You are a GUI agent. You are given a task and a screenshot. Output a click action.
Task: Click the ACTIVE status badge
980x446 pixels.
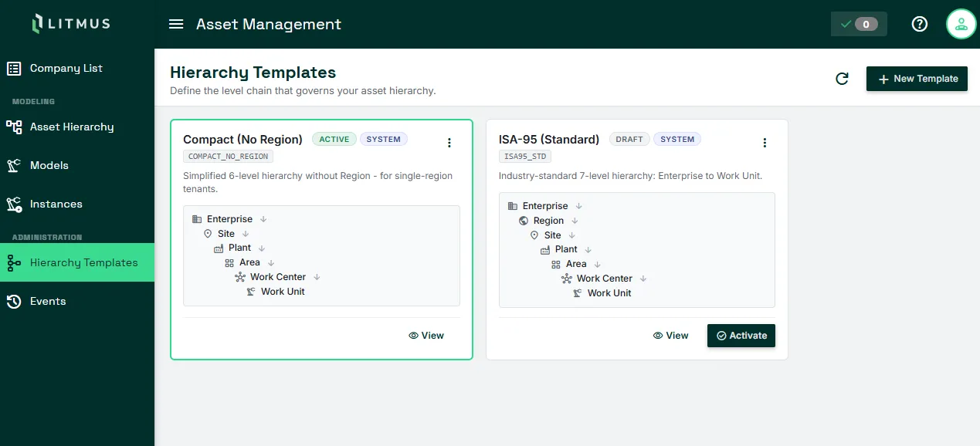coord(334,140)
